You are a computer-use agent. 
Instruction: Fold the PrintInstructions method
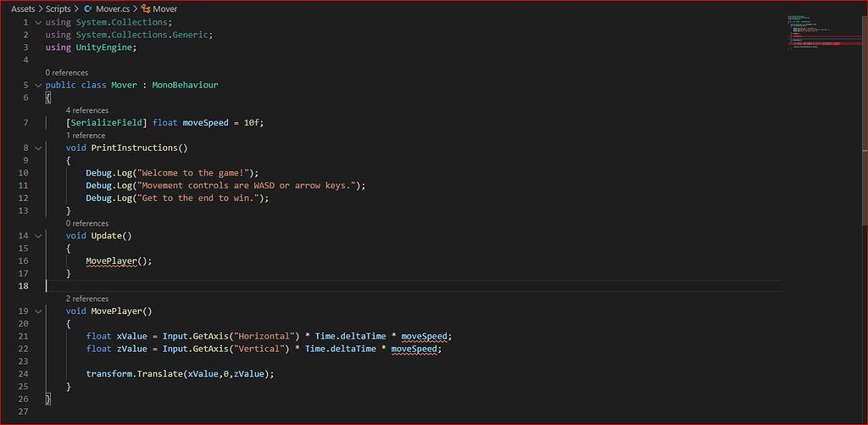coord(38,148)
